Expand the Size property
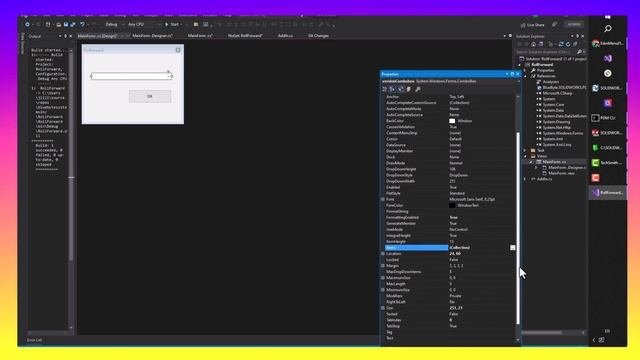The height and width of the screenshot is (360, 640). point(383,308)
